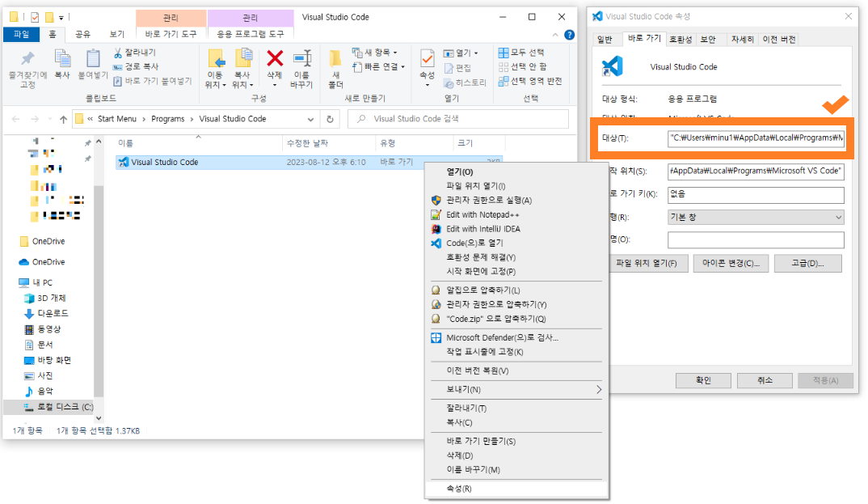Click OK (확인) in the properties dialog
This screenshot has width=868, height=504.
[703, 380]
